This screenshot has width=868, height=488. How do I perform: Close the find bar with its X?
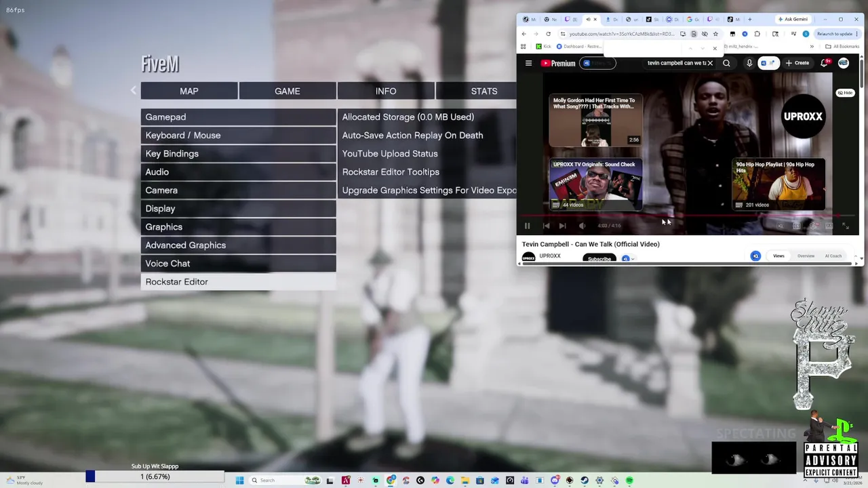coord(715,48)
